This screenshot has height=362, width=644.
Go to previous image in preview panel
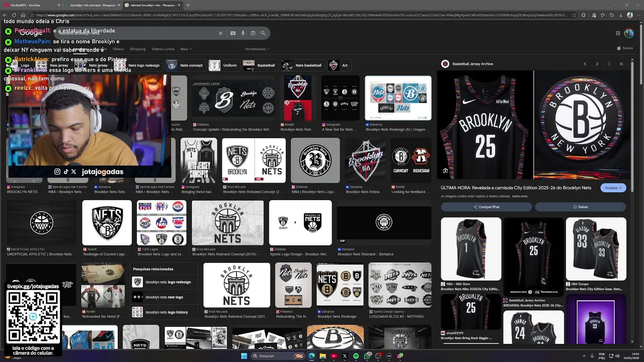(x=585, y=64)
